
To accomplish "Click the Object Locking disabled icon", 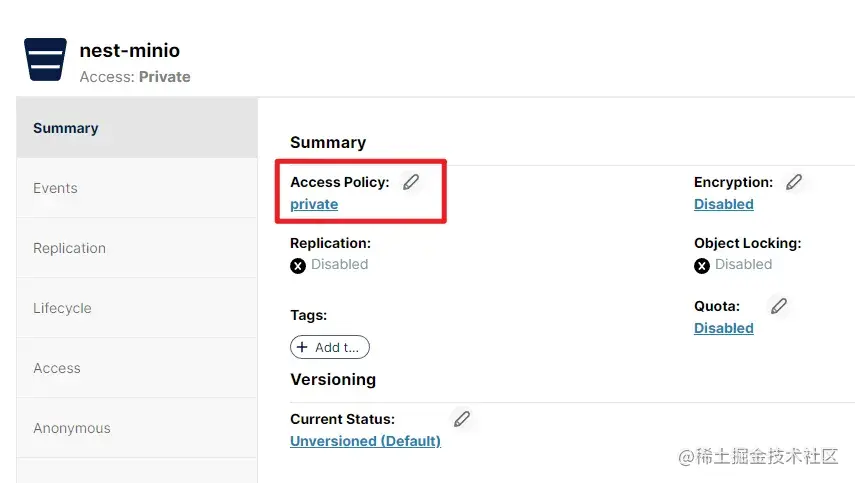I will pos(702,265).
